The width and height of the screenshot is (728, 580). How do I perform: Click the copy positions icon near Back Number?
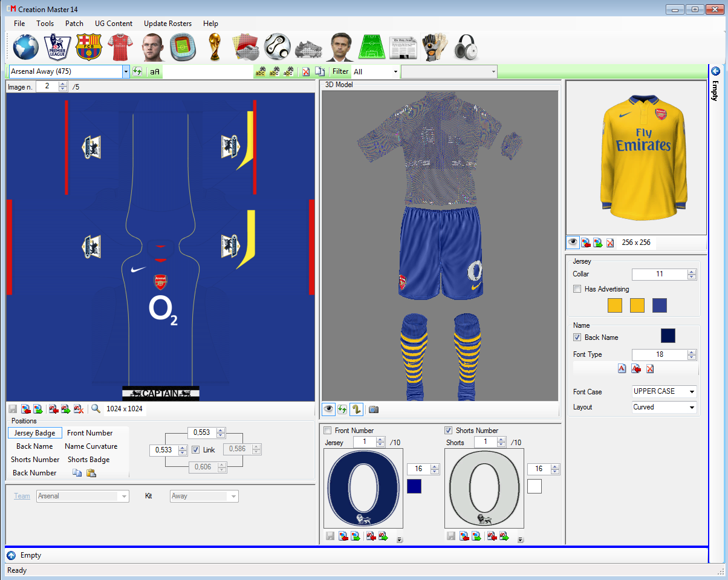[x=77, y=473]
